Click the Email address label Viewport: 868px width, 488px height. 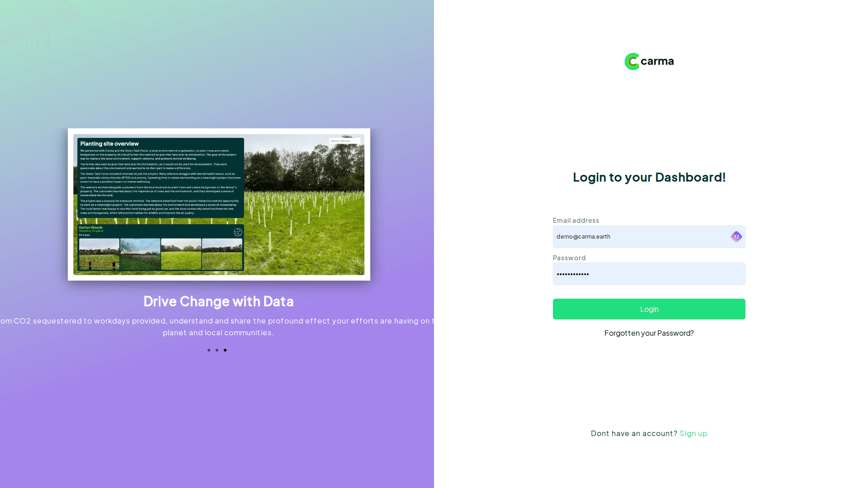(x=576, y=221)
